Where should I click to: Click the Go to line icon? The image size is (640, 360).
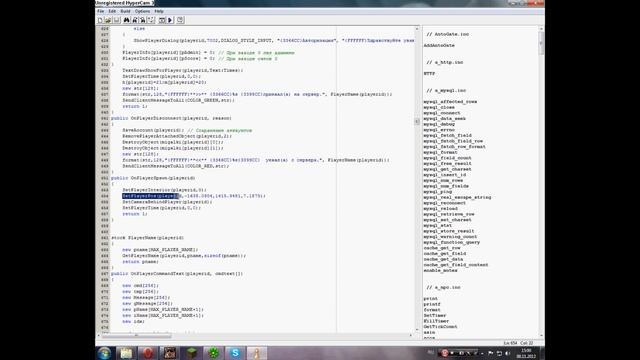pos(151,20)
